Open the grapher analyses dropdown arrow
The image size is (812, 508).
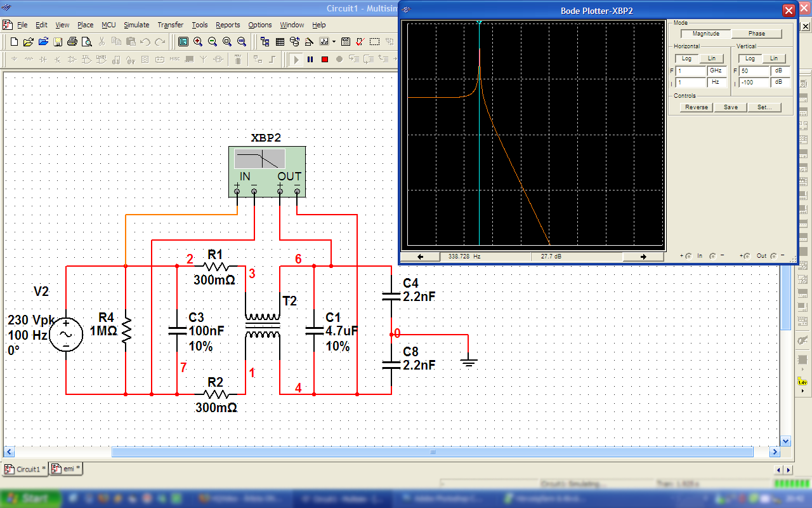click(334, 42)
